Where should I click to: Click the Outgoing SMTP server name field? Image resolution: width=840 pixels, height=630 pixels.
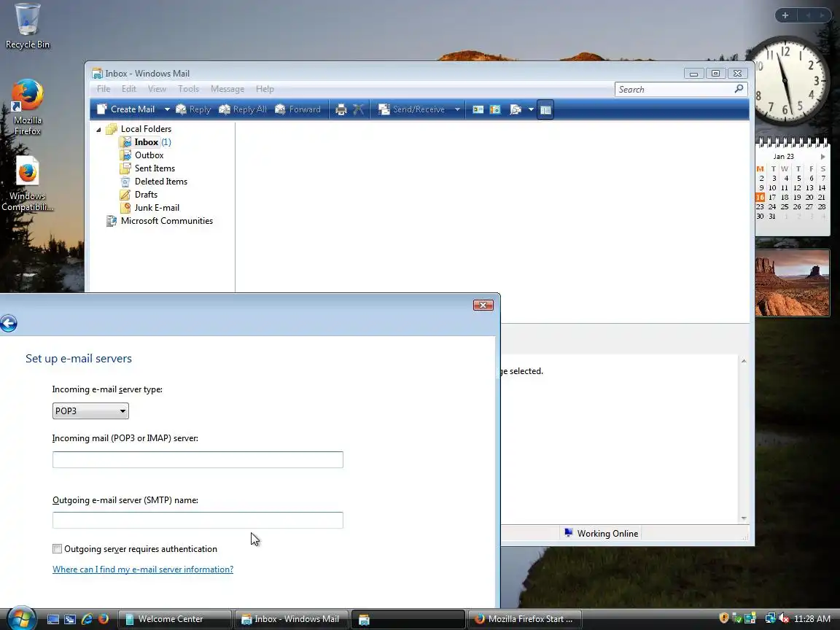[x=198, y=520]
